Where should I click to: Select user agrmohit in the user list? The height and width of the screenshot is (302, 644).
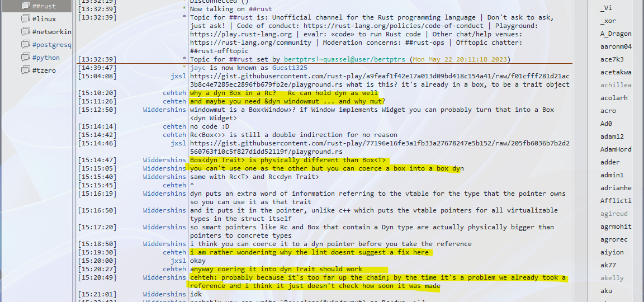(x=615, y=226)
